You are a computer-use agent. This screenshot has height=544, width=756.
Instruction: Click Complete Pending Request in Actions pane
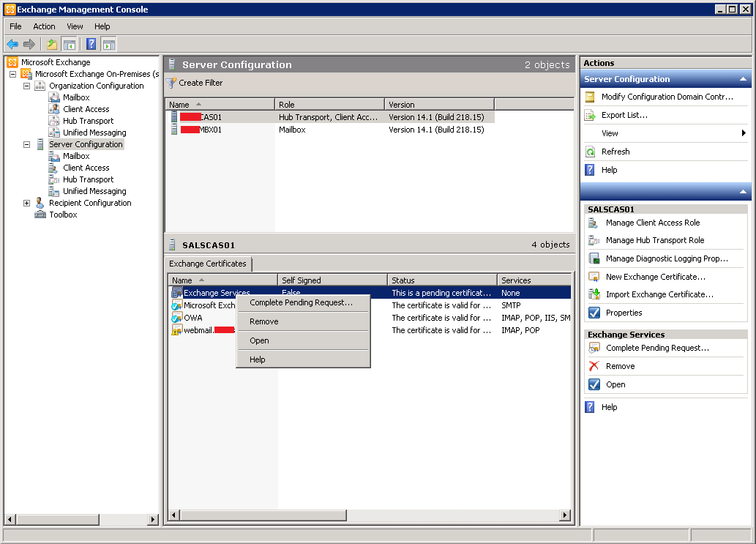[x=657, y=348]
